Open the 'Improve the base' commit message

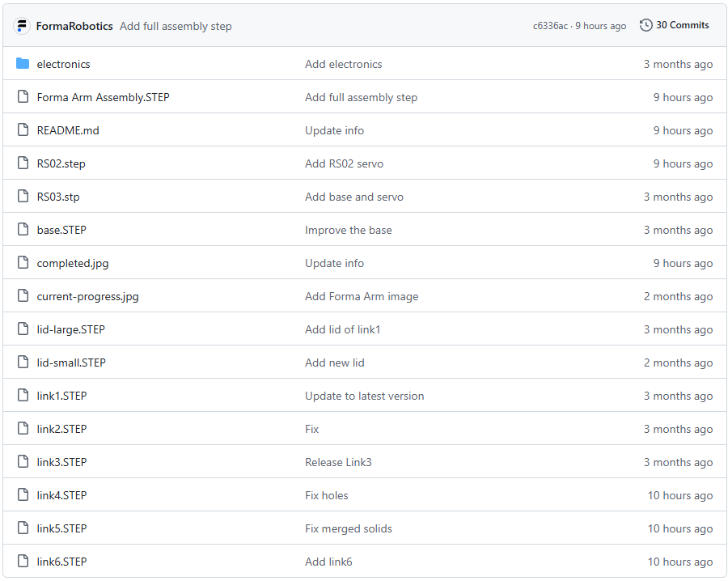click(348, 231)
